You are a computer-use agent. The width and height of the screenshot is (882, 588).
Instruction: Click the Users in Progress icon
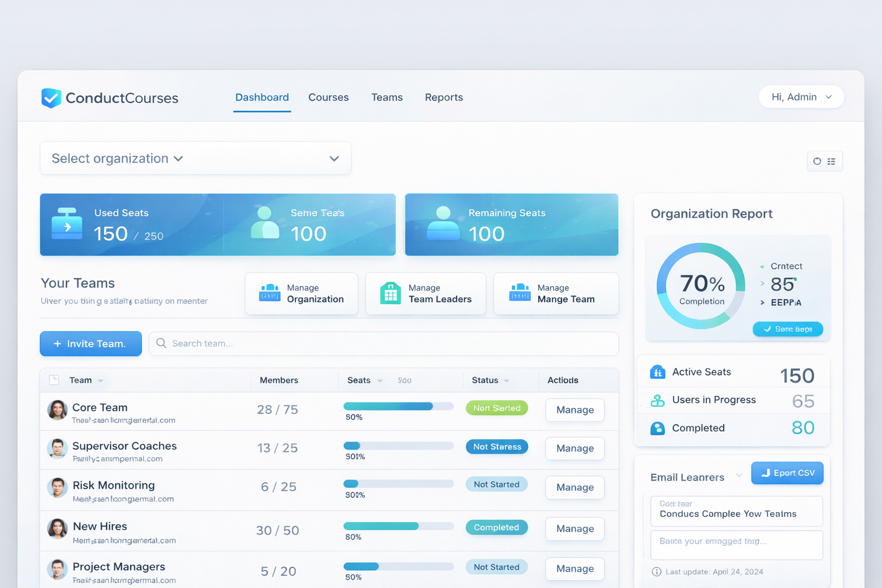657,400
